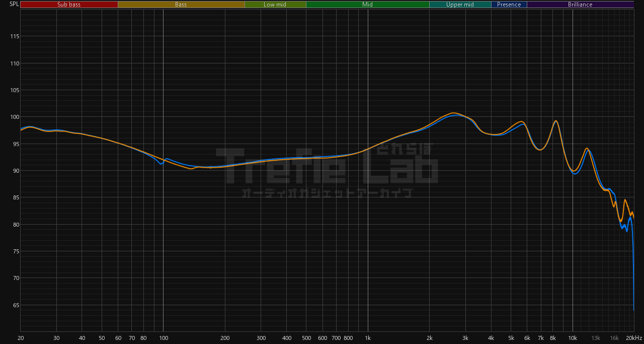The height and width of the screenshot is (344, 644).
Task: Click the Sub bass band label
Action: 69,5
